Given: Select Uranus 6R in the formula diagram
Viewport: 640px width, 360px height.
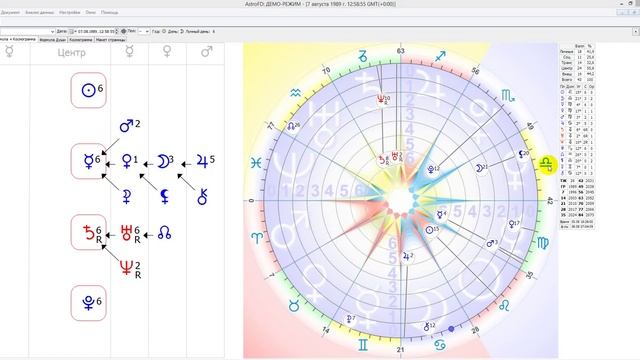Looking at the screenshot, I should (x=131, y=234).
